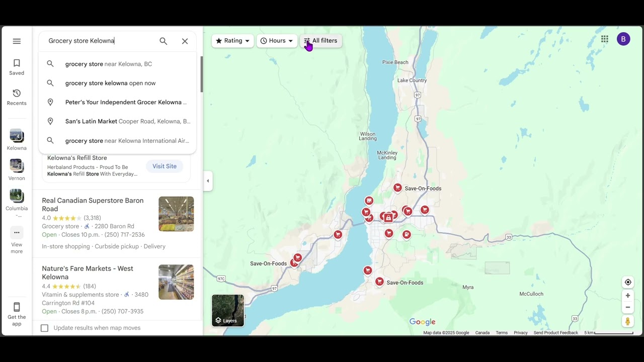Click the 'McCulloch' map label

click(531, 294)
